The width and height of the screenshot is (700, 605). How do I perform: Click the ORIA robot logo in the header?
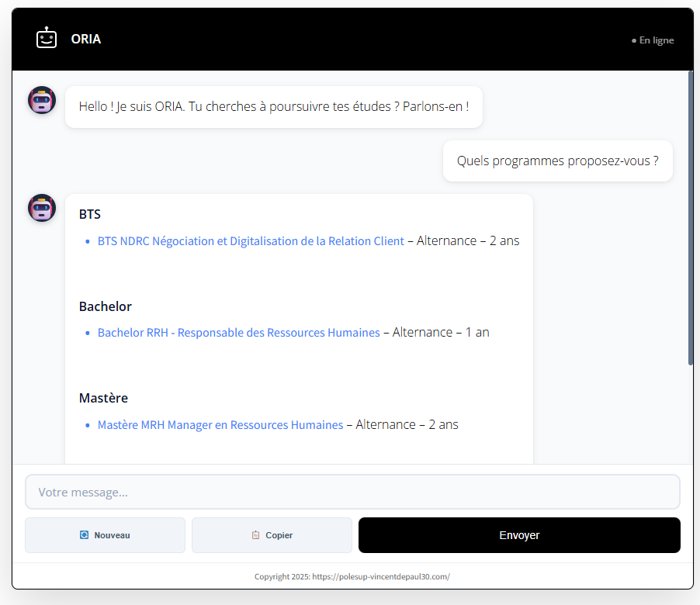[47, 36]
